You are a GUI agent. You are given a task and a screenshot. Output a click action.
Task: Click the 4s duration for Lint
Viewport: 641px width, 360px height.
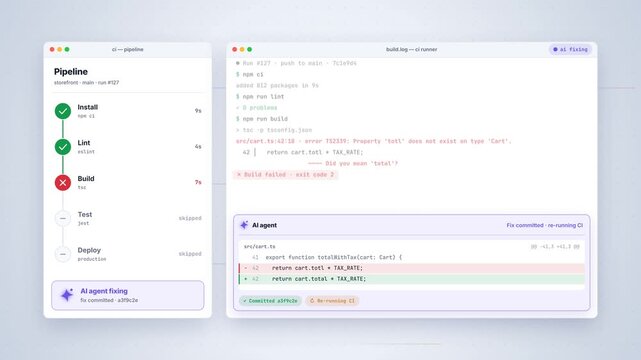(198, 146)
